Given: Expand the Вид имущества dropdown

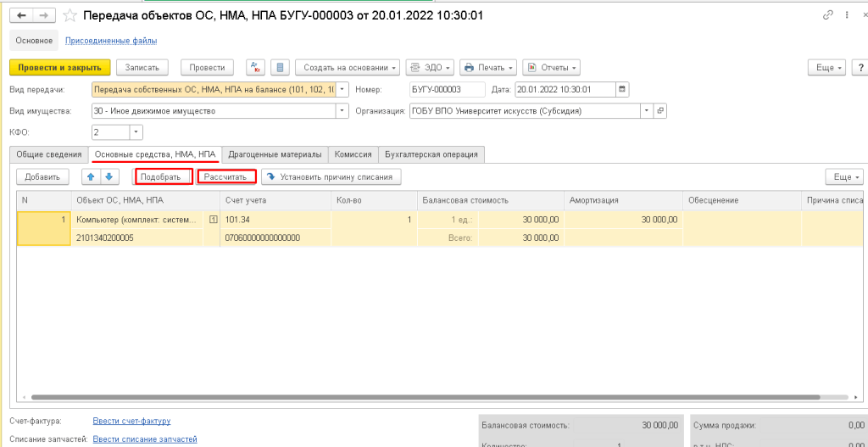Looking at the screenshot, I should (342, 110).
